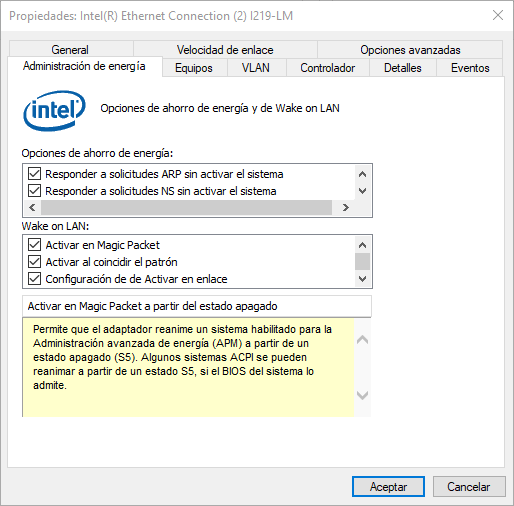Click down arrow of Wake on LAN list

tap(362, 278)
